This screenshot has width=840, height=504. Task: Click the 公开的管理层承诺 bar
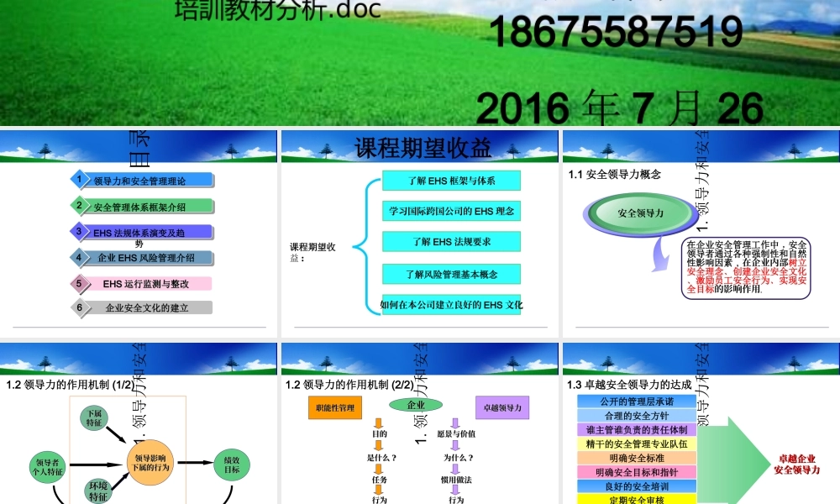(x=637, y=402)
